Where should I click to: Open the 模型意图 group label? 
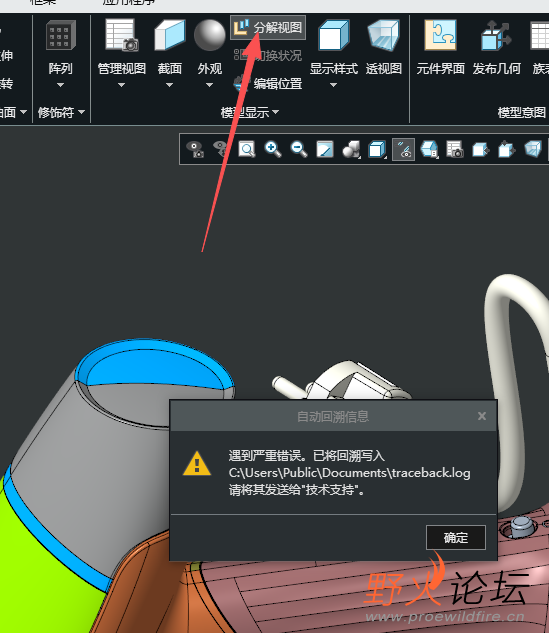pos(522,112)
